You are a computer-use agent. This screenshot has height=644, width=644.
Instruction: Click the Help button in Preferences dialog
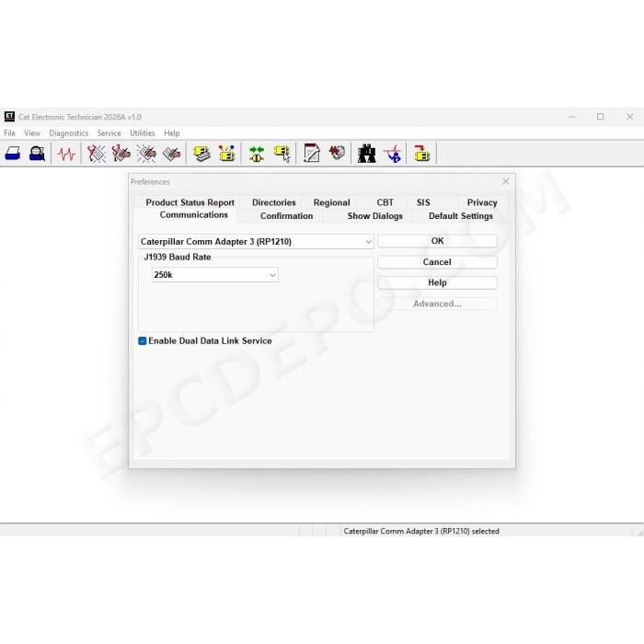click(x=437, y=282)
